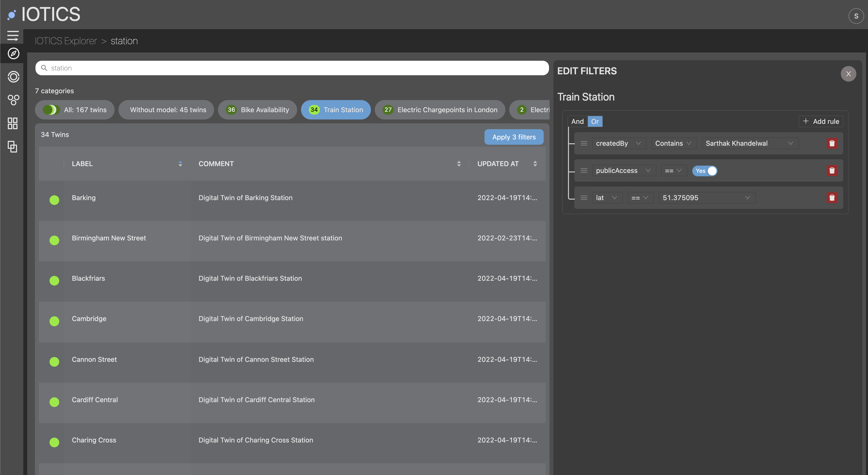This screenshot has height=475, width=868.
Task: Click the four-squares grid sidebar icon
Action: (12, 123)
